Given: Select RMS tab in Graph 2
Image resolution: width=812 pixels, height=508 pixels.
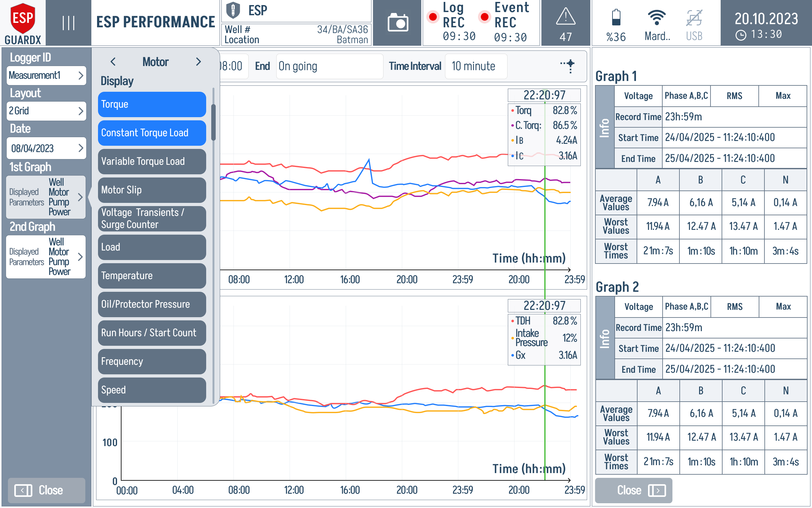Looking at the screenshot, I should pos(735,306).
